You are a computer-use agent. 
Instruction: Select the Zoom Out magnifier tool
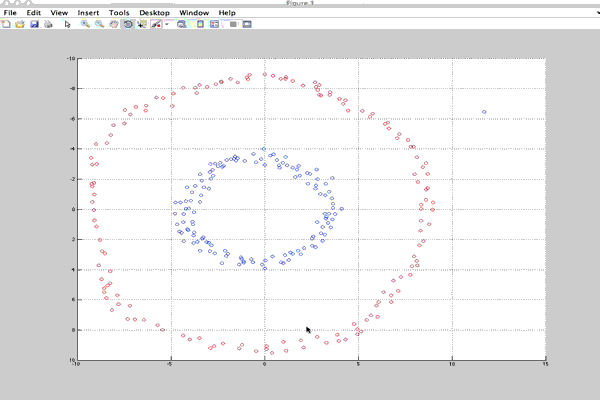99,23
